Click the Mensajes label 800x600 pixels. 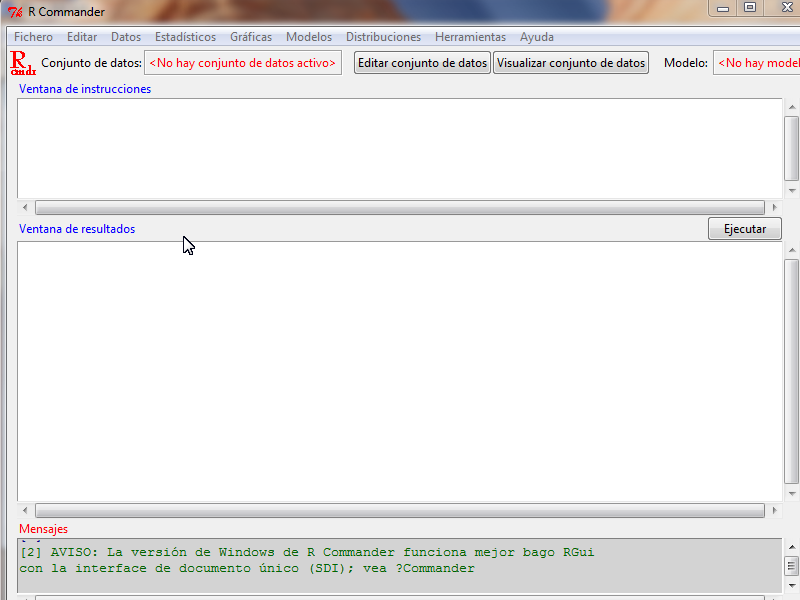[43, 529]
